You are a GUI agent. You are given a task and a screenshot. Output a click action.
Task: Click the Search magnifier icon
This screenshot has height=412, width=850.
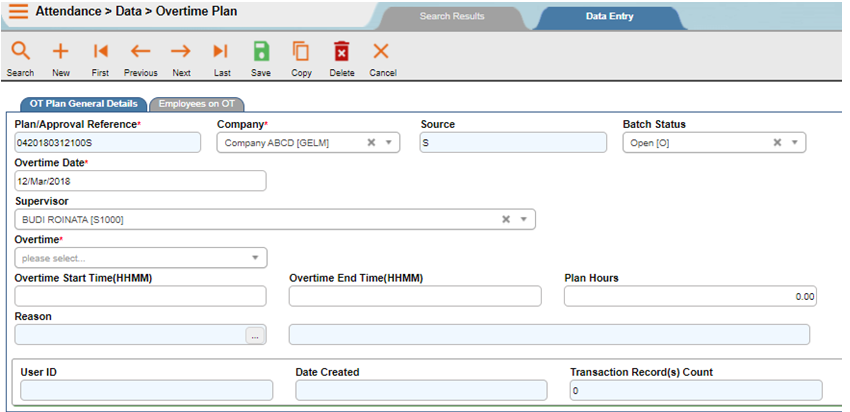coord(20,52)
